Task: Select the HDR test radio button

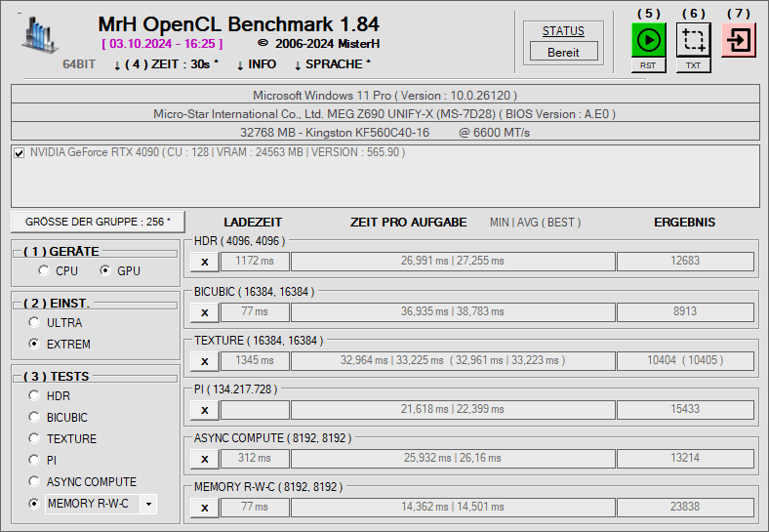Action: (34, 395)
